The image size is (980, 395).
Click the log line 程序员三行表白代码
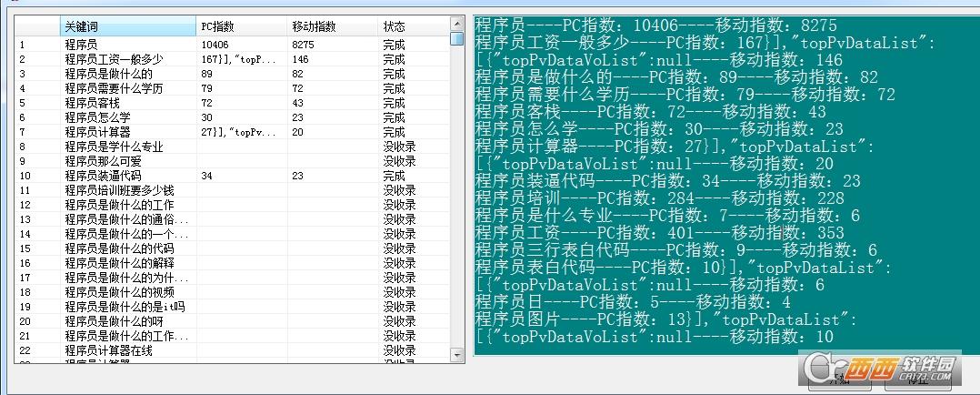pos(676,250)
